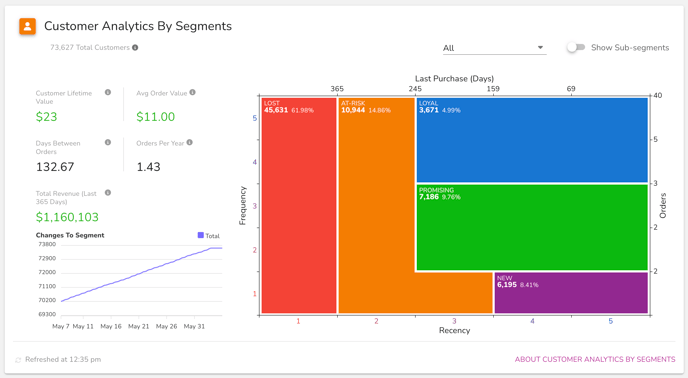Viewport: 688px width, 378px height.
Task: Select the green PROMISING segment block
Action: 532,227
